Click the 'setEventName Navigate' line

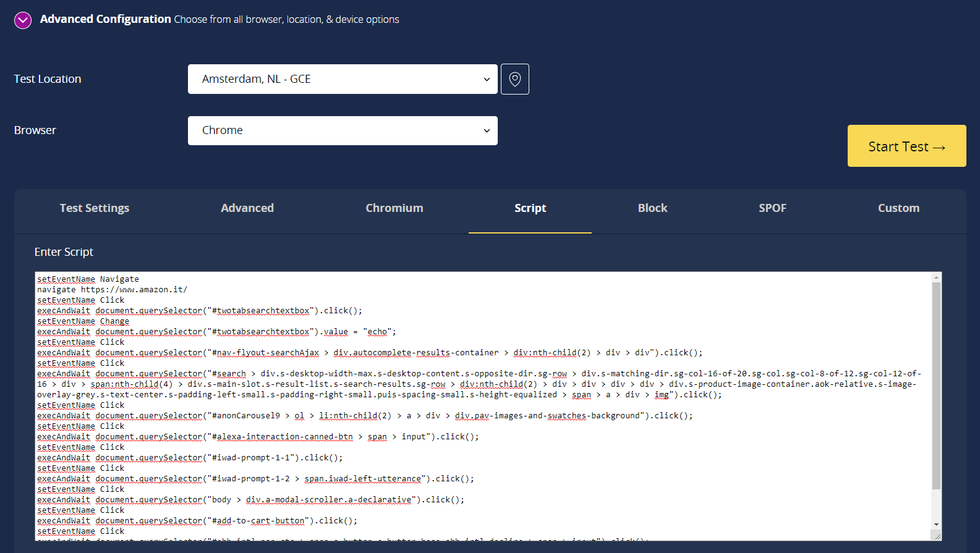88,279
